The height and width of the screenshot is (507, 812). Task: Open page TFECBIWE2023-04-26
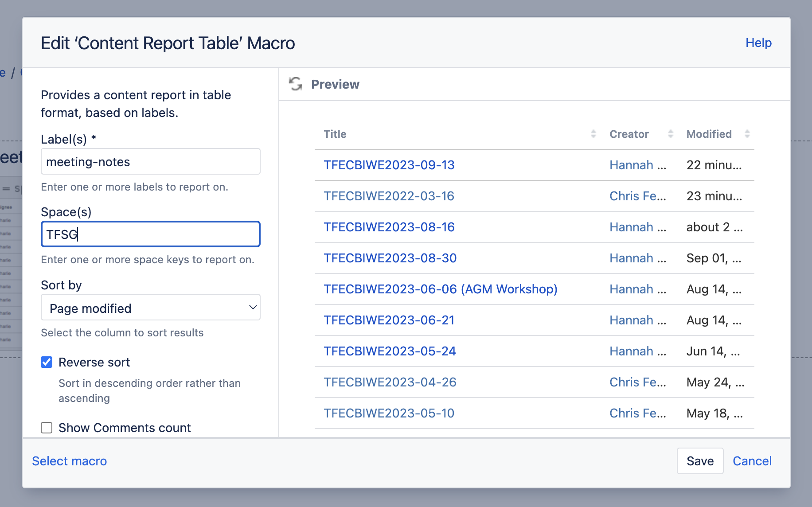pyautogui.click(x=390, y=382)
